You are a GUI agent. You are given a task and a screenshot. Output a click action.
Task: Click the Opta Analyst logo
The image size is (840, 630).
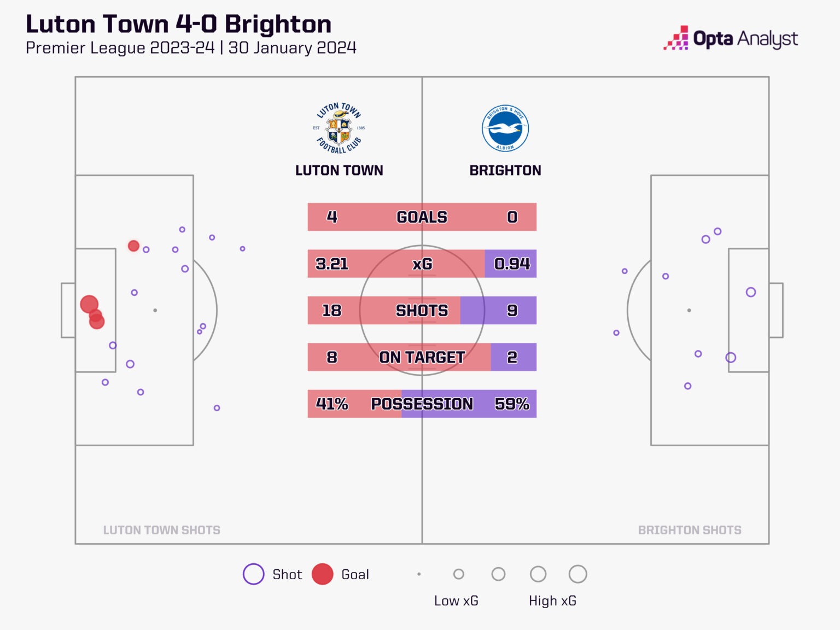pyautogui.click(x=731, y=39)
